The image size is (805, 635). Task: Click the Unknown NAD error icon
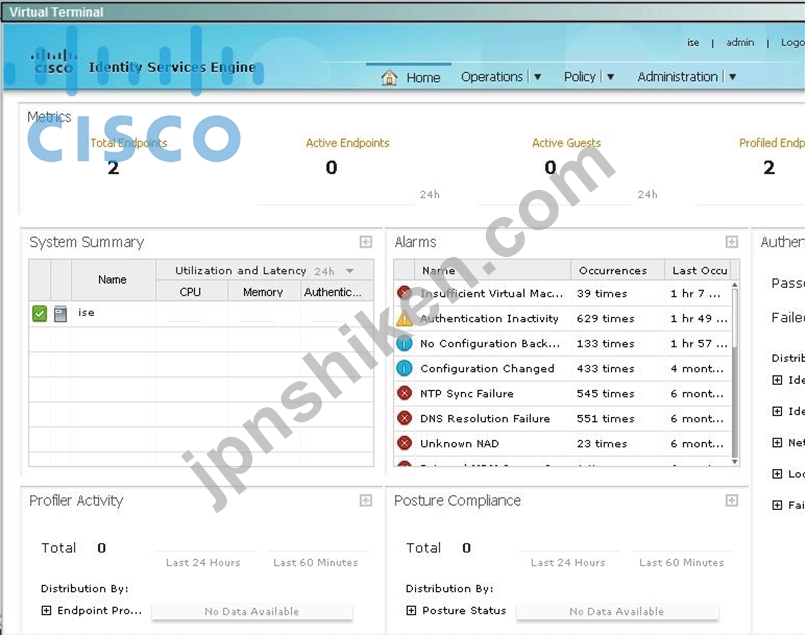pyautogui.click(x=405, y=443)
